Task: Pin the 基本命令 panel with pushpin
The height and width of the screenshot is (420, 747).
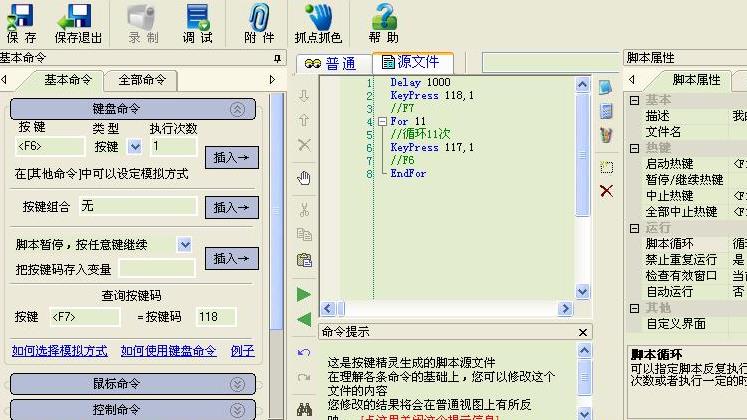Action: tap(277, 58)
